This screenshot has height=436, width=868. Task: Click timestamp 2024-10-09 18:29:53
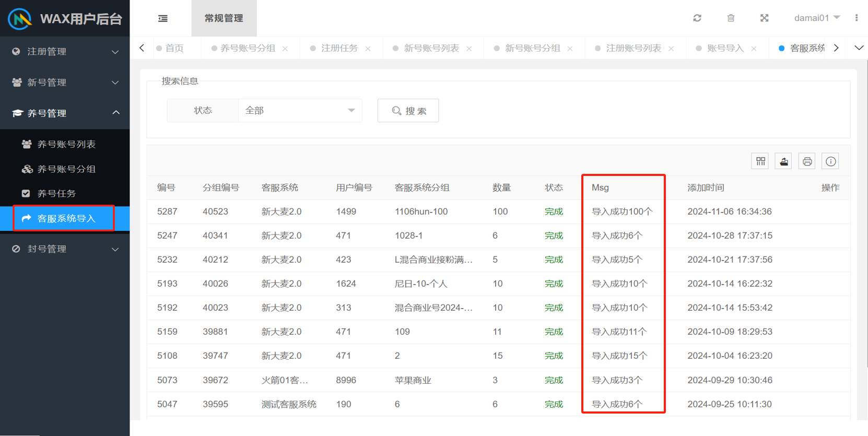(730, 332)
